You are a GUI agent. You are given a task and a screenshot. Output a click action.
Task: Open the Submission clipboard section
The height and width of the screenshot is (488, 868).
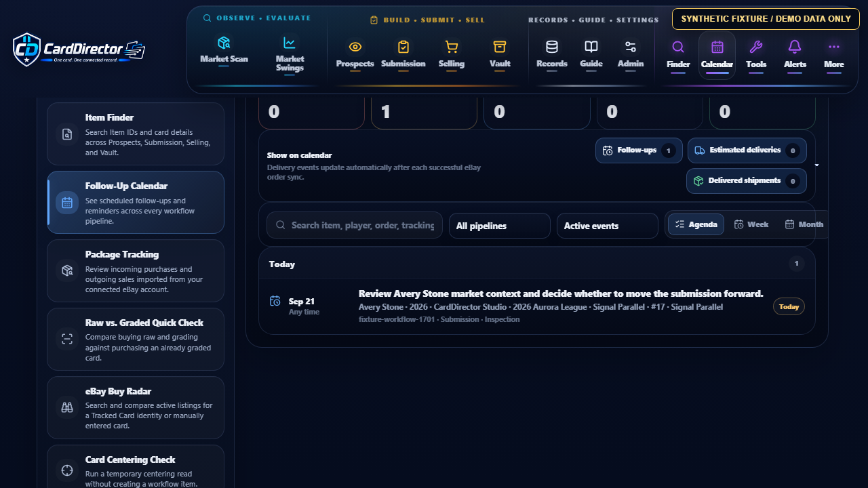[403, 54]
